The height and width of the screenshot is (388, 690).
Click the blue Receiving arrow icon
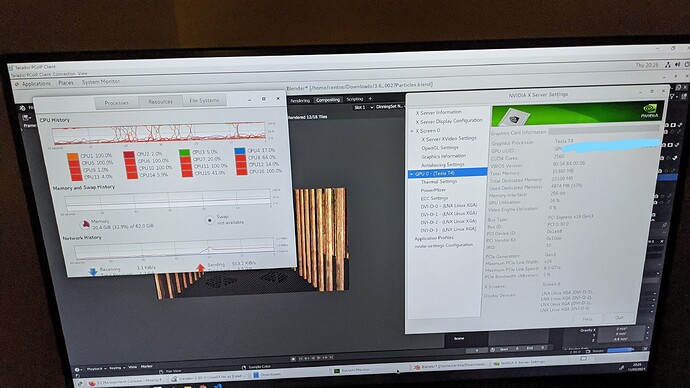93,272
